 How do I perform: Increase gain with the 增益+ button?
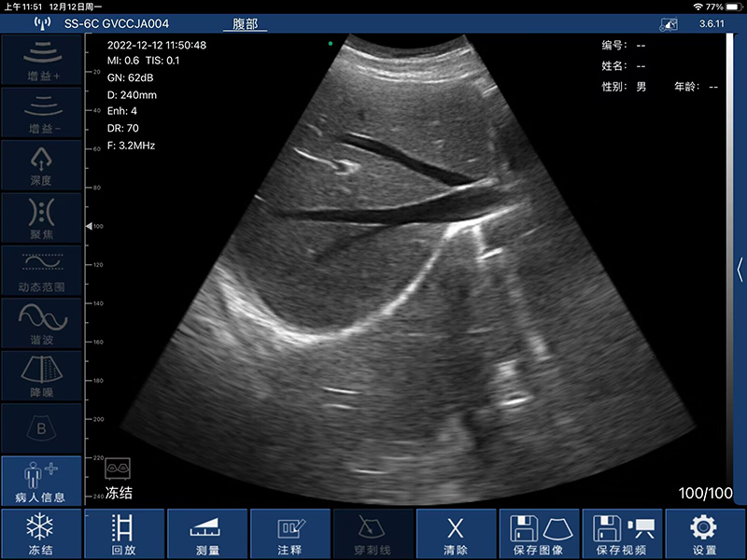pyautogui.click(x=42, y=59)
